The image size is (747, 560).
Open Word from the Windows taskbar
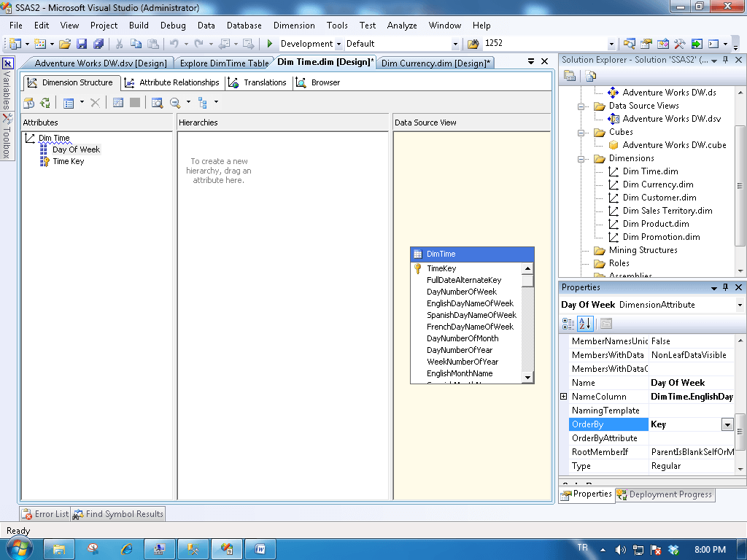[260, 549]
